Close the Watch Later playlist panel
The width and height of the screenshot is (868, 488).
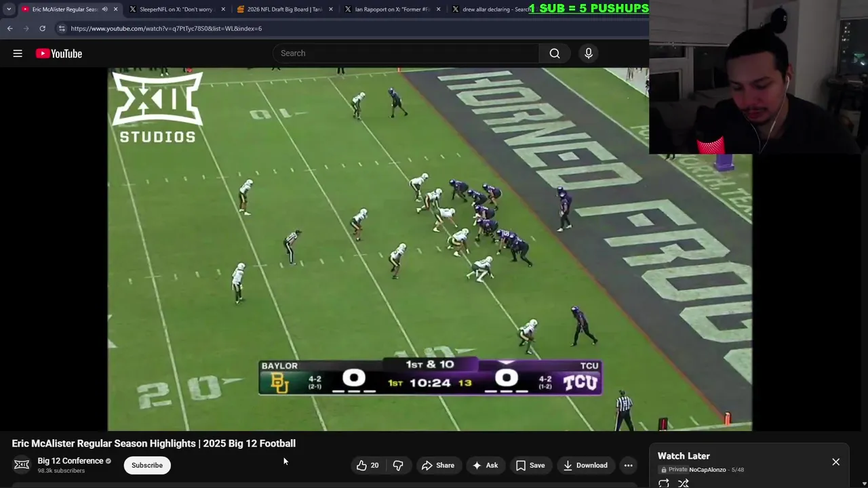pyautogui.click(x=835, y=462)
